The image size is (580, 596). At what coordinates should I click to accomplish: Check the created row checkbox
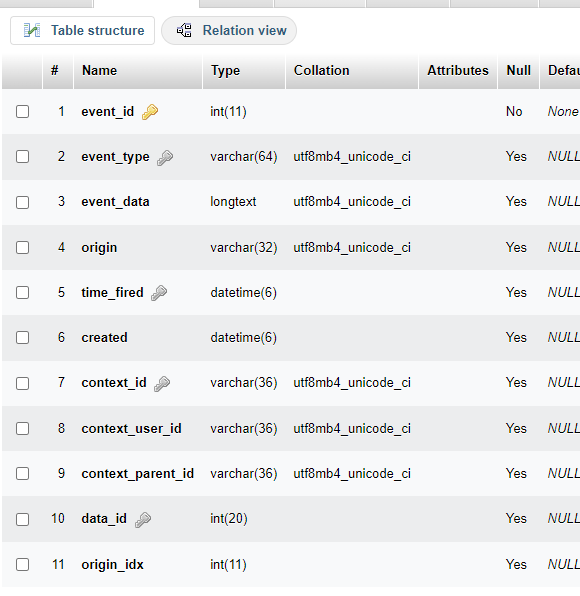point(22,338)
